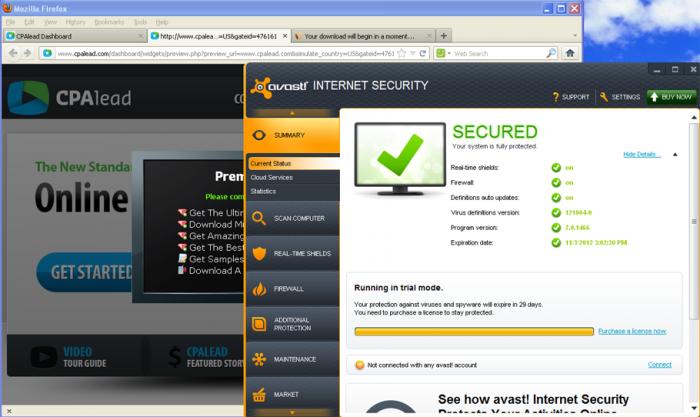Switch to CPAlead Dashboard tab

[x=75, y=36]
